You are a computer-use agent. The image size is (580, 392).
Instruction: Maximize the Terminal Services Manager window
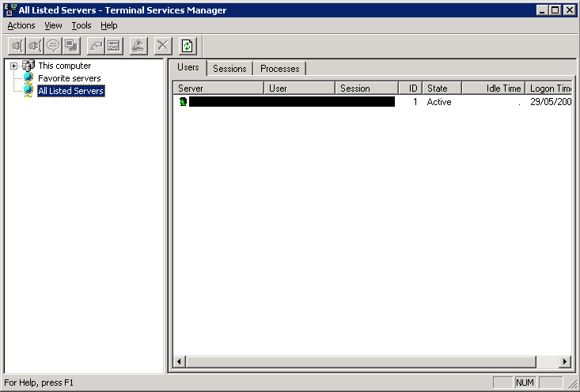555,10
